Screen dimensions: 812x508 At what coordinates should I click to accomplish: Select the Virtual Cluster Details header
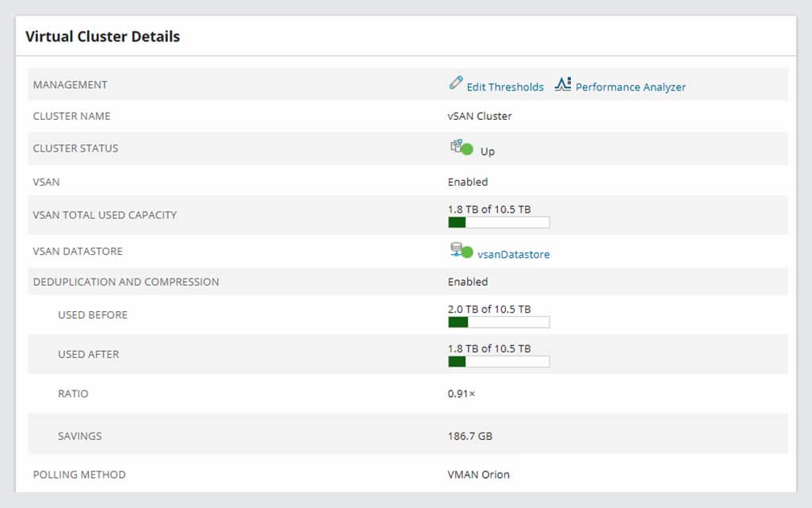[x=102, y=37]
